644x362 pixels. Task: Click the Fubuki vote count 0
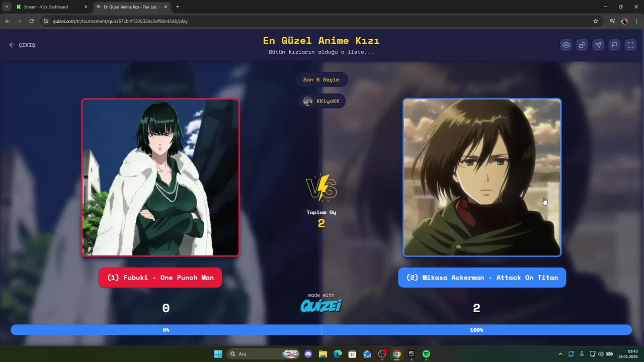coord(166,308)
